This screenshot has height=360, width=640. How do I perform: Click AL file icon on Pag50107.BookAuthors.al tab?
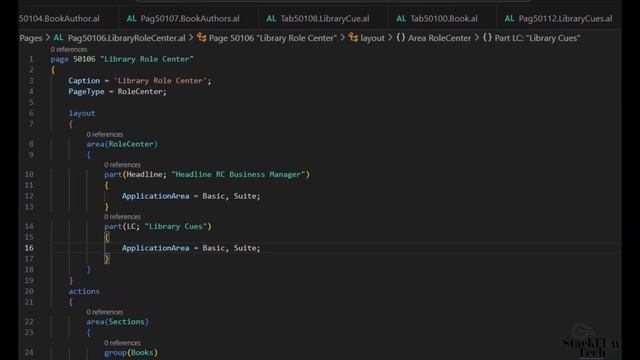pyautogui.click(x=131, y=19)
